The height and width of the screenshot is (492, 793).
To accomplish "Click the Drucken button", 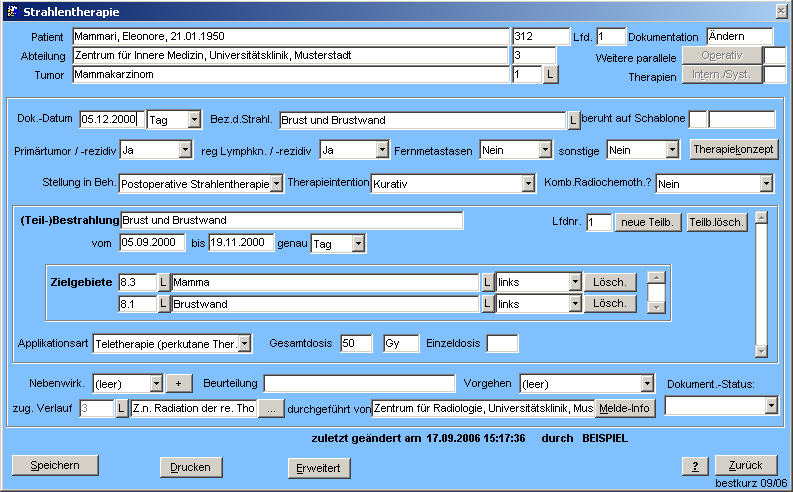I will (x=190, y=467).
